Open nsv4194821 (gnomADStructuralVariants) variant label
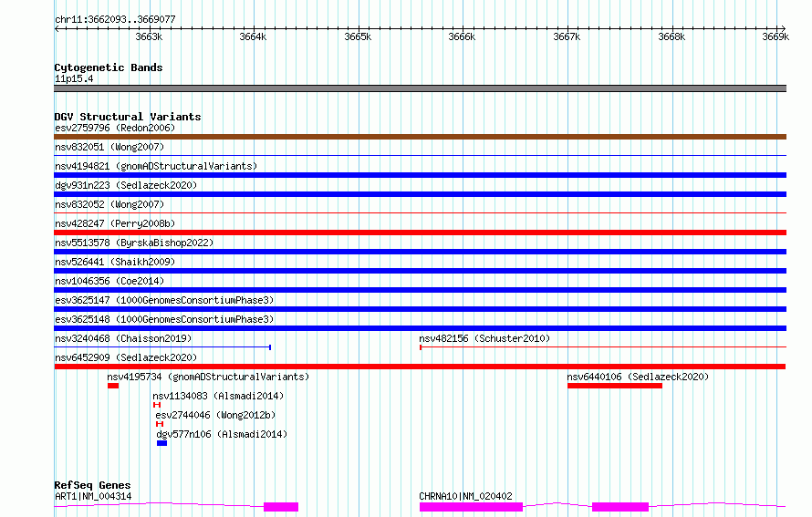Screen dimensions: 812x517 click(156, 166)
